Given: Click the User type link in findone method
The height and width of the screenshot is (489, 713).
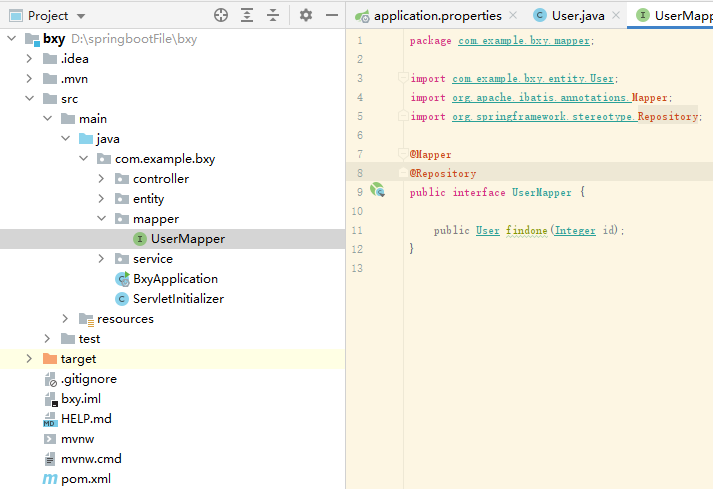Looking at the screenshot, I should 487,231.
